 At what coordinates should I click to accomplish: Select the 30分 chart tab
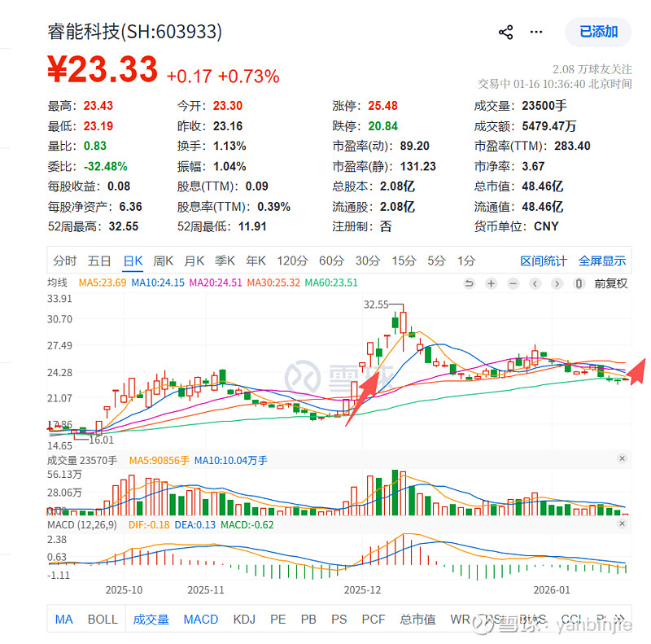coord(368,261)
